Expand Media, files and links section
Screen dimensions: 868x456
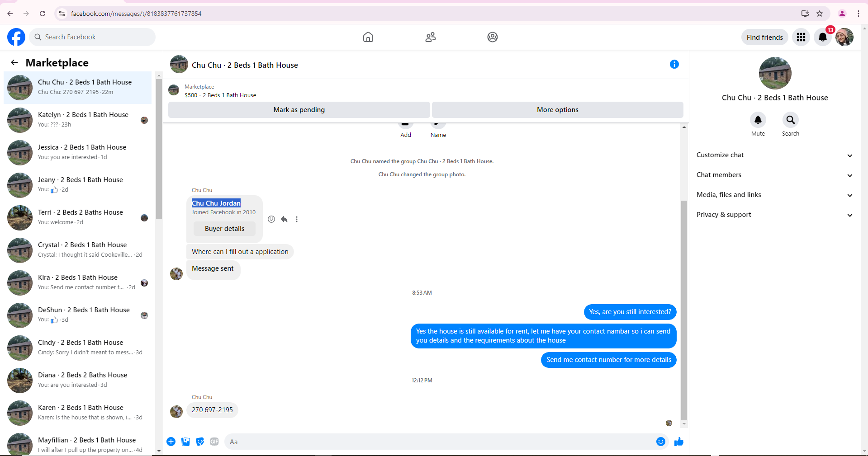click(x=774, y=195)
